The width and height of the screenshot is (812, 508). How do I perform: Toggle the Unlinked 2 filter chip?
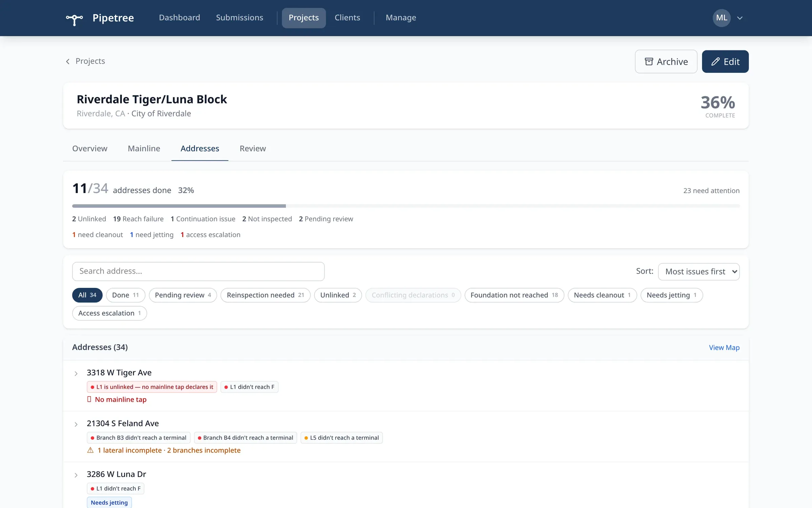click(x=338, y=295)
